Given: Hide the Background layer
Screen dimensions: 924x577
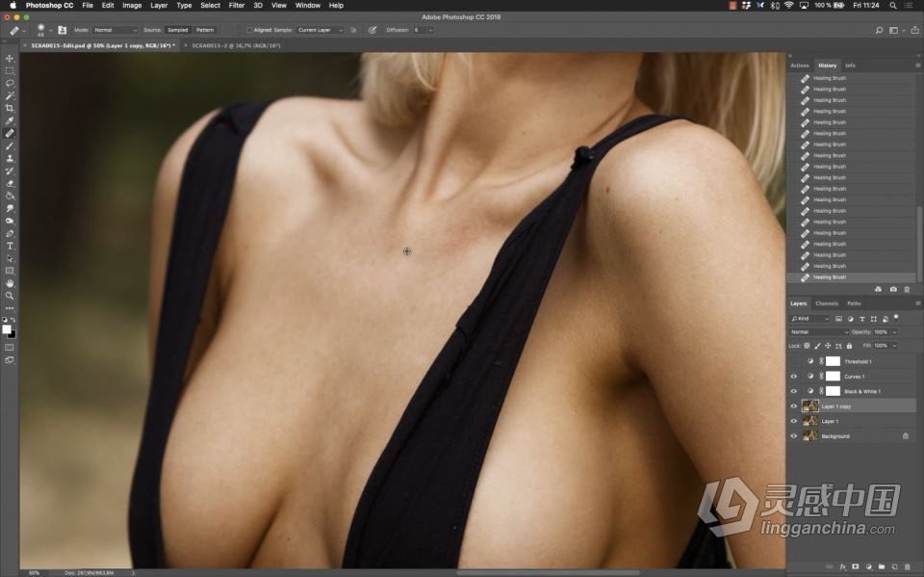Looking at the screenshot, I should click(x=794, y=436).
